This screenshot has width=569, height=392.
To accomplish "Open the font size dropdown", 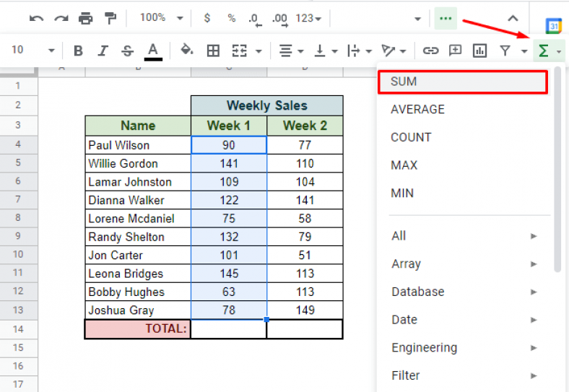I will (x=32, y=51).
